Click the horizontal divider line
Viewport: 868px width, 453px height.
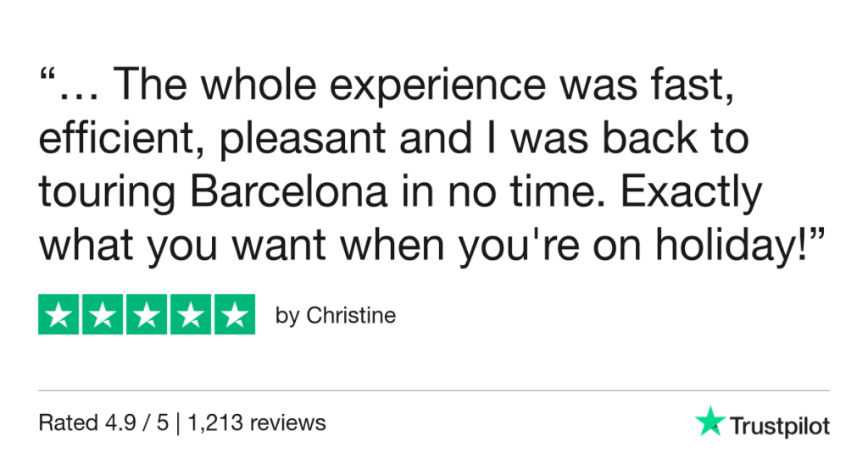[434, 390]
